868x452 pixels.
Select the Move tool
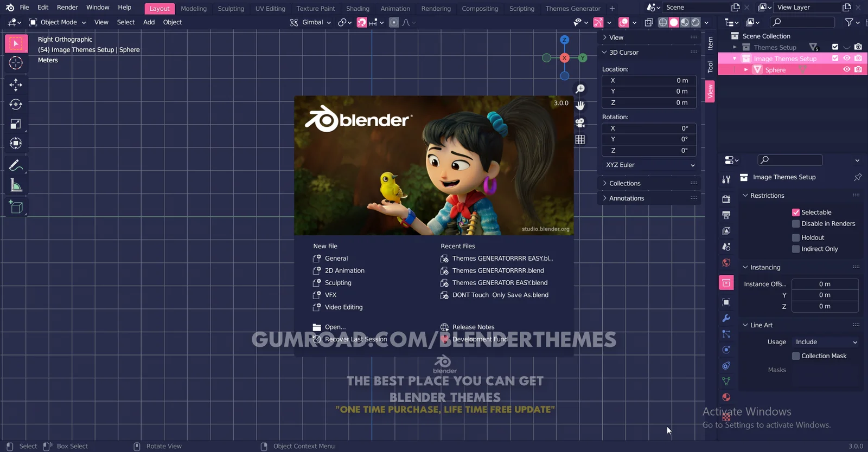pyautogui.click(x=16, y=85)
